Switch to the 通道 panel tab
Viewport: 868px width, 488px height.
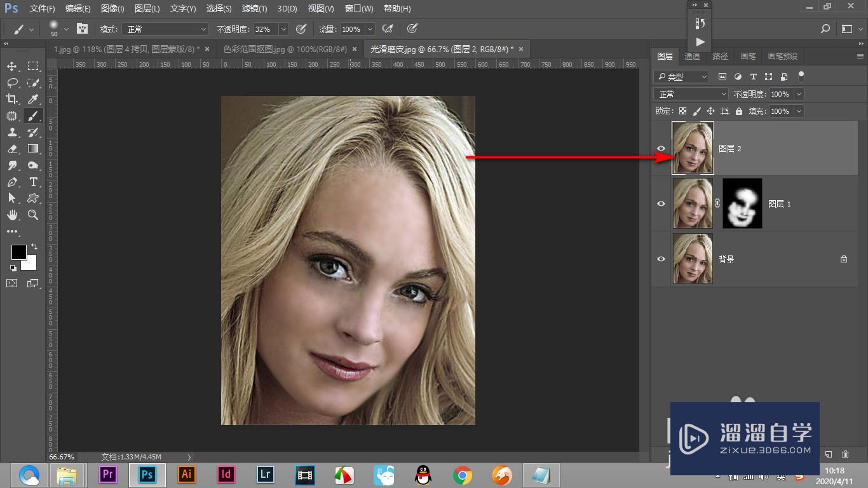(x=692, y=56)
